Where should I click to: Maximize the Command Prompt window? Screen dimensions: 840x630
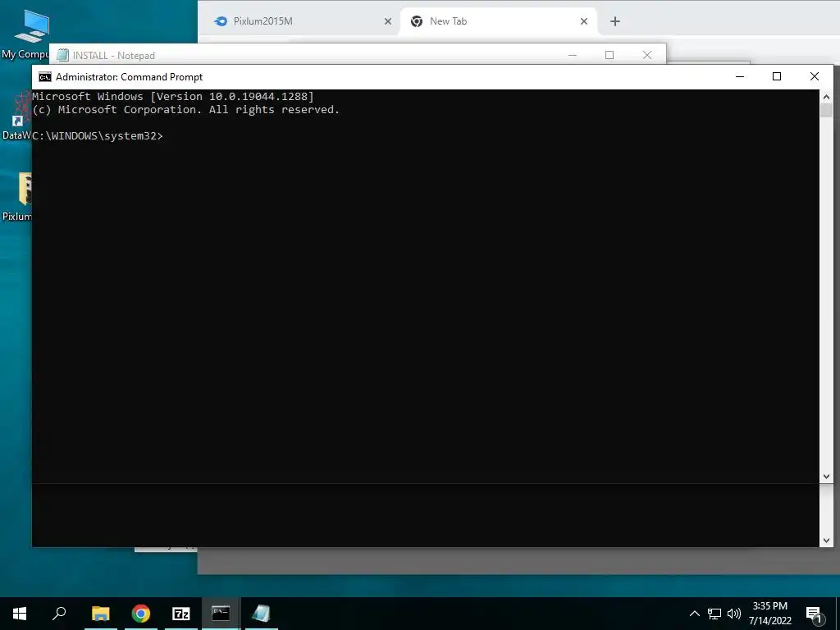777,76
